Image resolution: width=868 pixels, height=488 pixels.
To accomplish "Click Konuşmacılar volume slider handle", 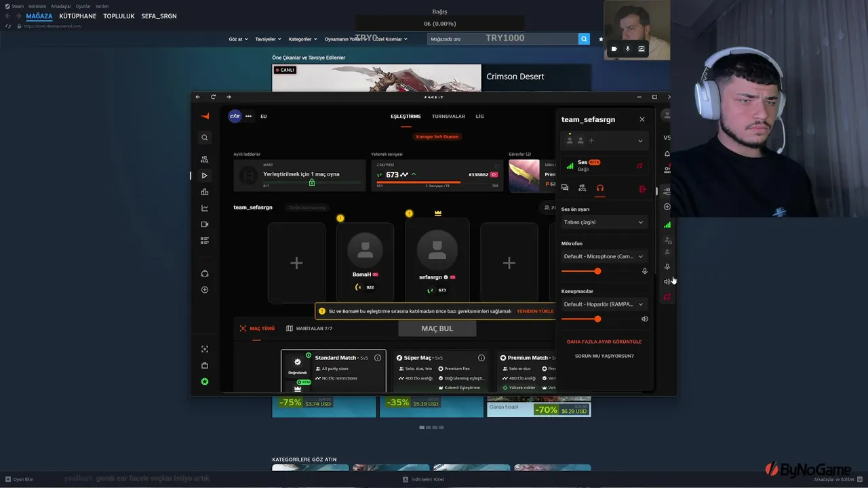I will pos(597,319).
